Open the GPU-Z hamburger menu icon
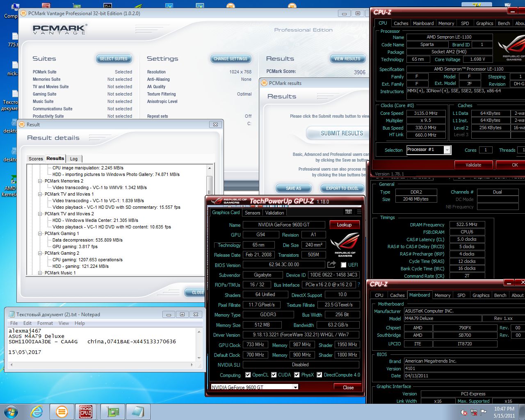This screenshot has height=420, width=525. tap(359, 212)
